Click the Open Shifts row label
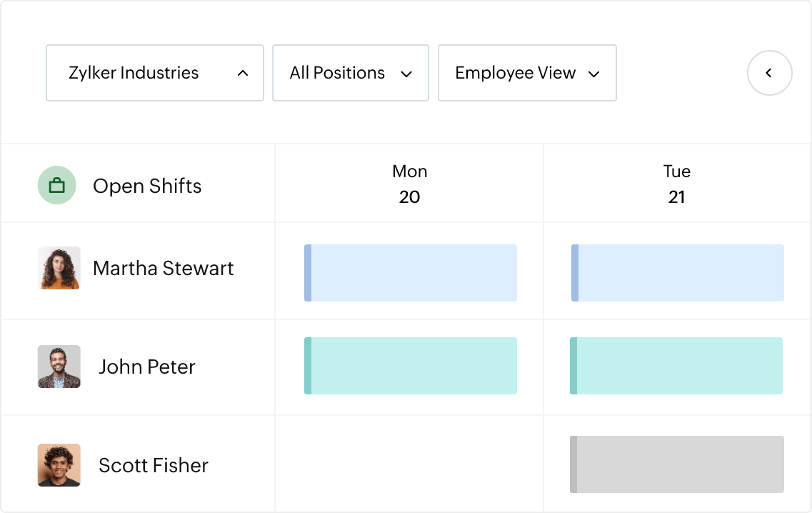This screenshot has height=513, width=812. pyautogui.click(x=147, y=186)
